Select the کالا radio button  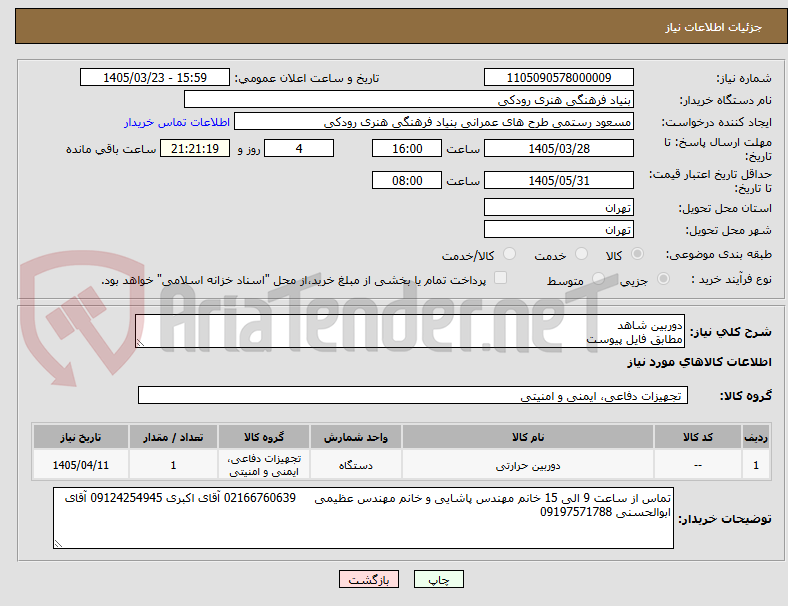click(x=637, y=254)
